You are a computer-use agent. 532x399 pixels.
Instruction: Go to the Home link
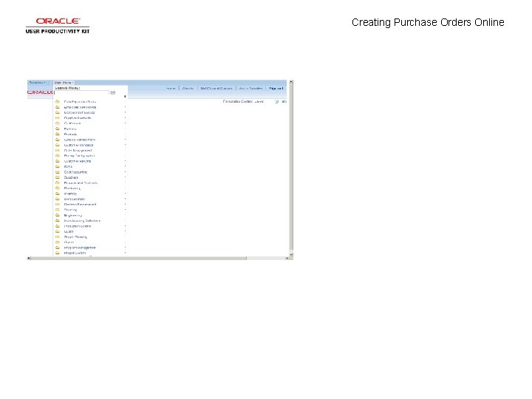(x=171, y=88)
